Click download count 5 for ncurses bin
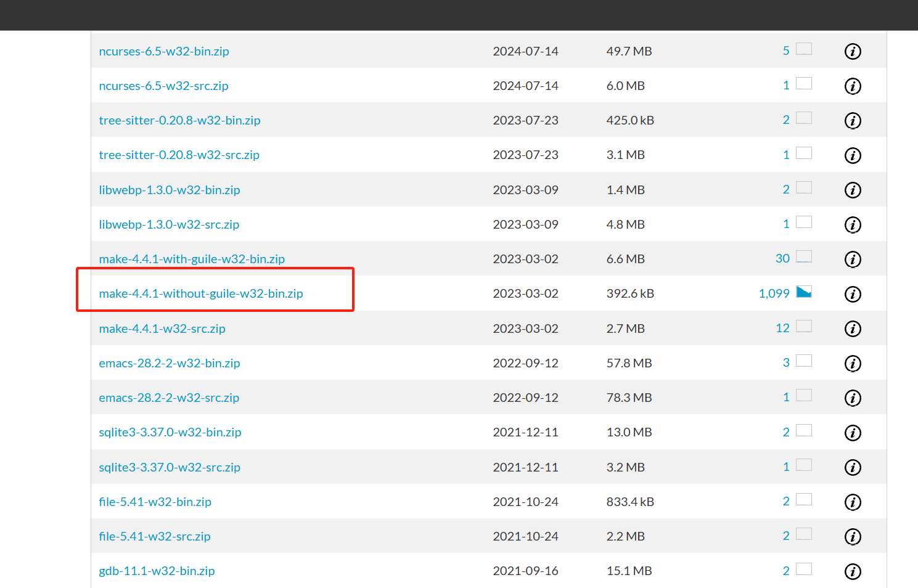The height and width of the screenshot is (588, 918). (786, 51)
